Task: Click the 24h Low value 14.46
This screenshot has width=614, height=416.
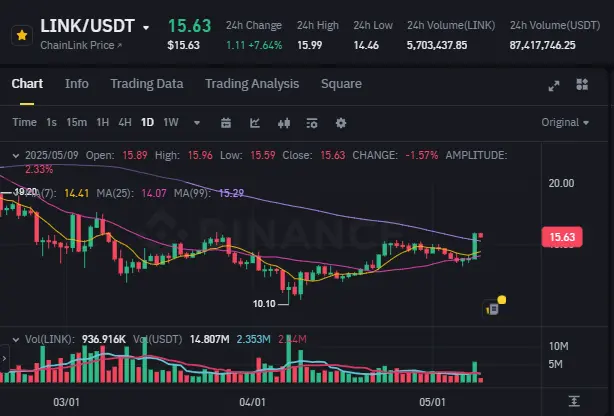Action: [366, 45]
